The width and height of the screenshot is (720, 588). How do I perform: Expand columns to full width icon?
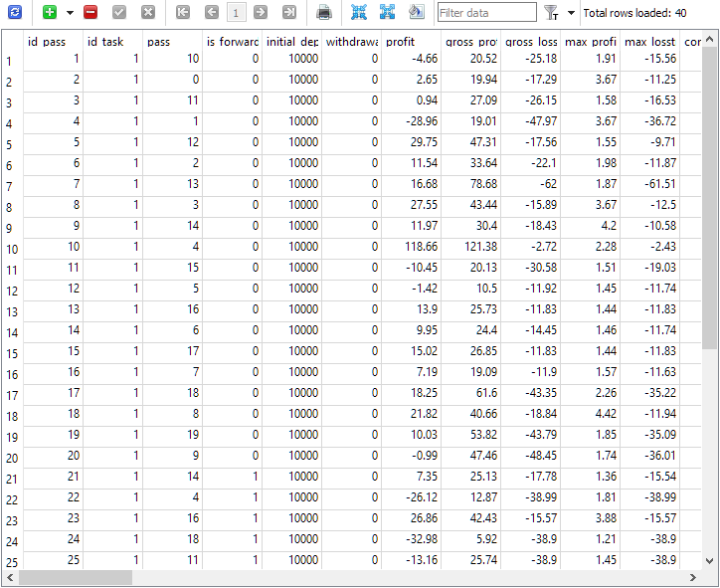tap(387, 12)
